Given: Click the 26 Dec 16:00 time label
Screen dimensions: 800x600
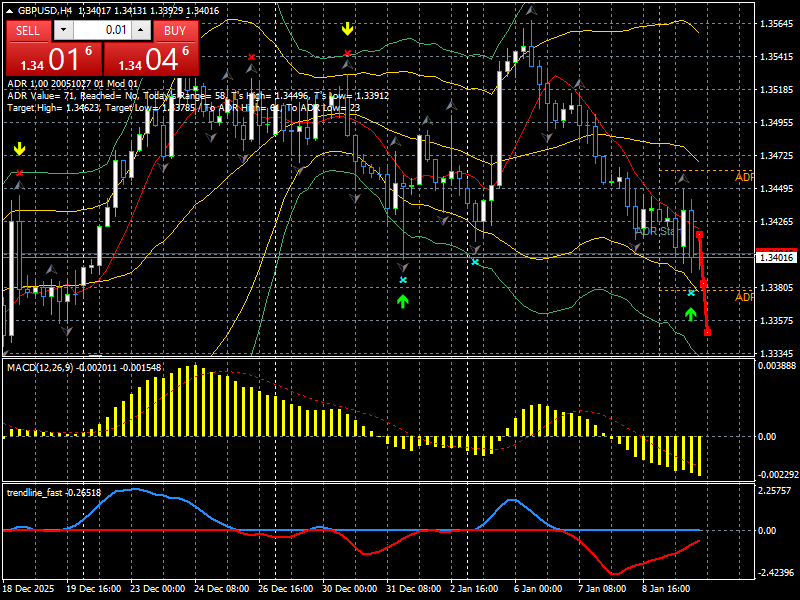Looking at the screenshot, I should (x=285, y=588).
